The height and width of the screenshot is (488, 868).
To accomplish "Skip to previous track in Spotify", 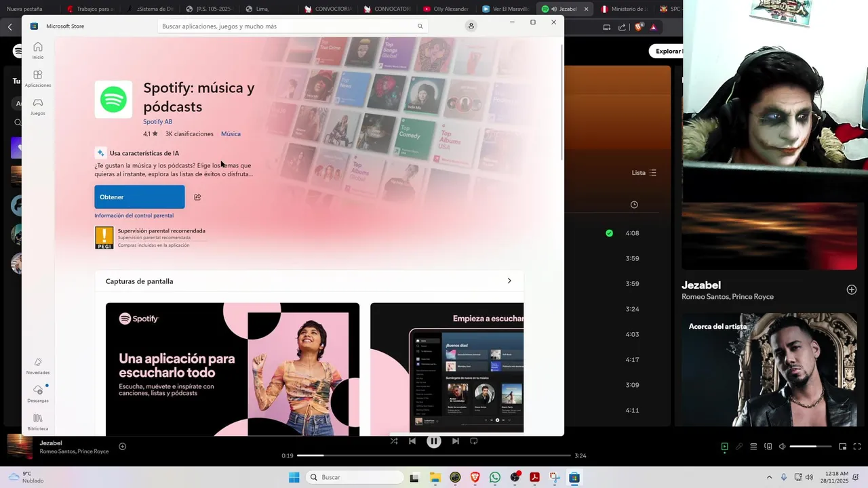I will [412, 441].
